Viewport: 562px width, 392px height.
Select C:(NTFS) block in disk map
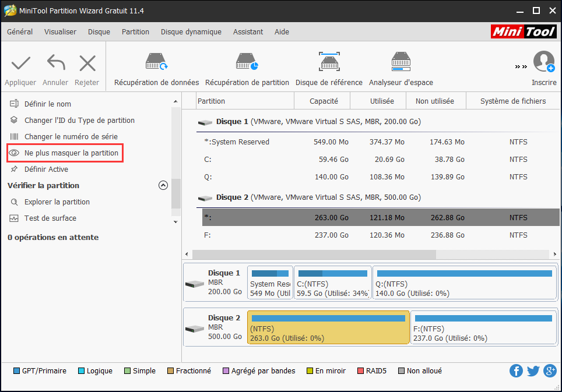(333, 282)
